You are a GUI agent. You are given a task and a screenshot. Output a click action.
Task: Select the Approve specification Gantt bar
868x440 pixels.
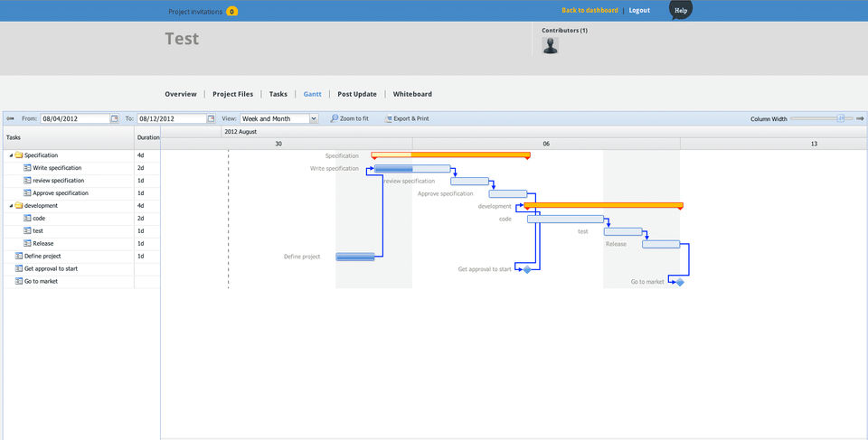pyautogui.click(x=507, y=193)
